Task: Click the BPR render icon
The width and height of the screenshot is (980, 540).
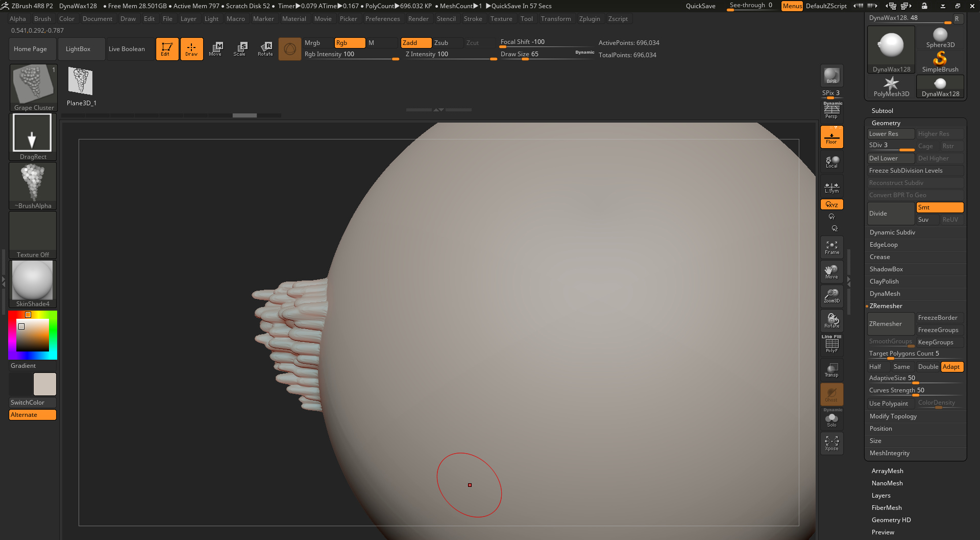Action: (831, 76)
